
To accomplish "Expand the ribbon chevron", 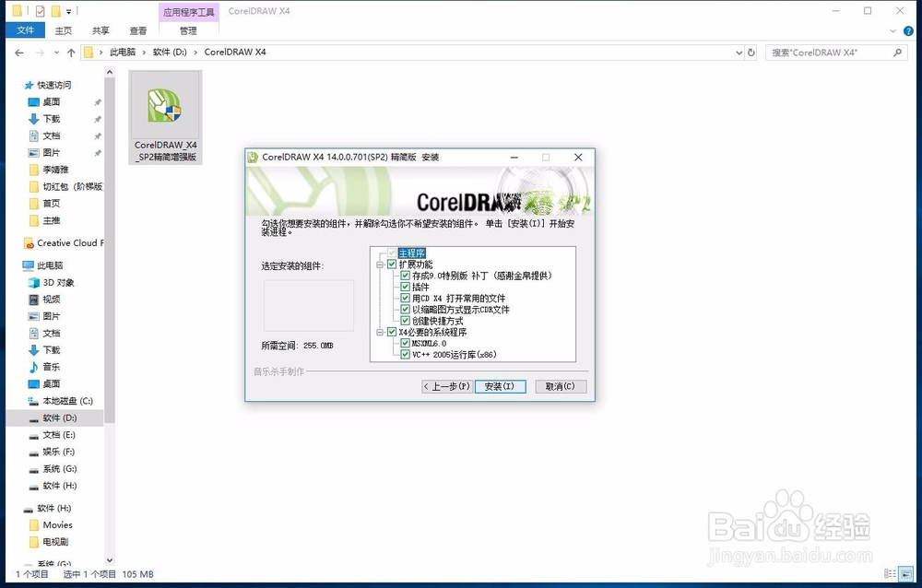I will pyautogui.click(x=892, y=31).
